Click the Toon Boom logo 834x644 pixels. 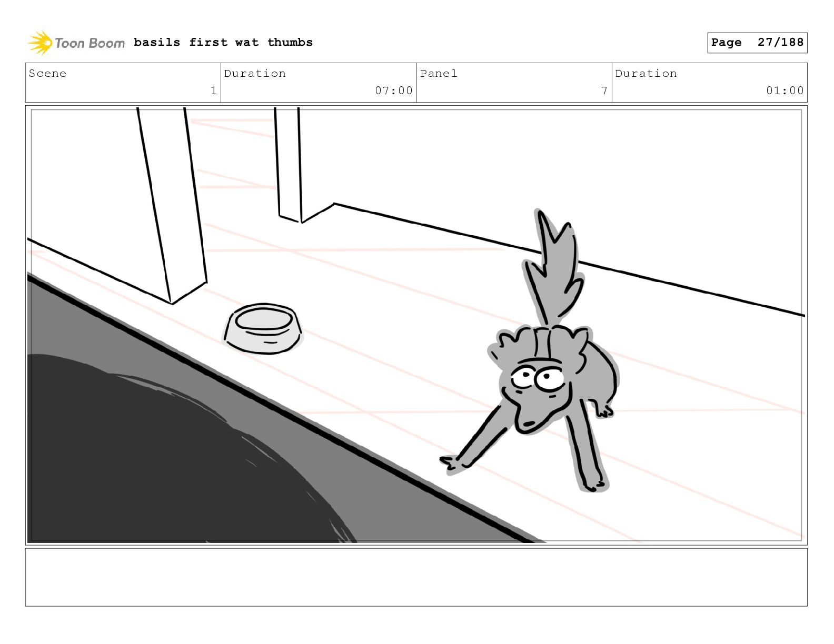(x=76, y=43)
